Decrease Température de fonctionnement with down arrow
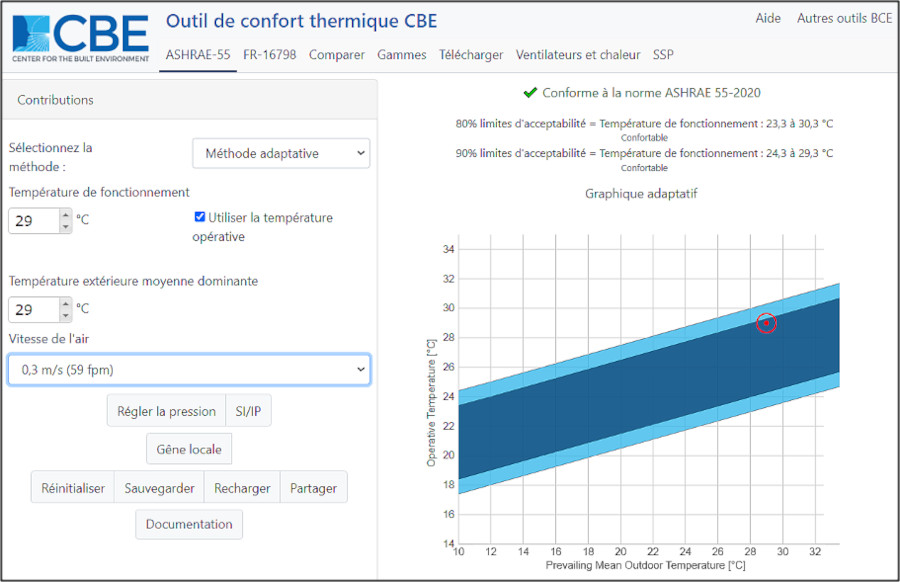This screenshot has height=582, width=900. 65,227
